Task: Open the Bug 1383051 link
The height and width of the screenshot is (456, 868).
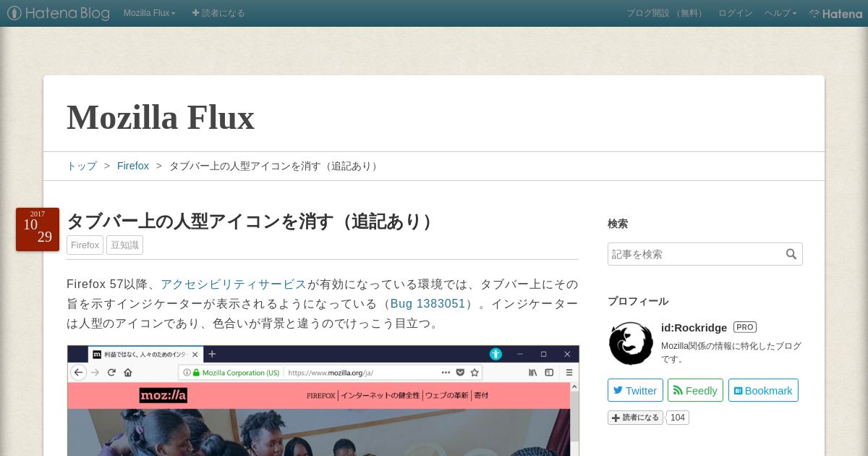Action: [427, 303]
